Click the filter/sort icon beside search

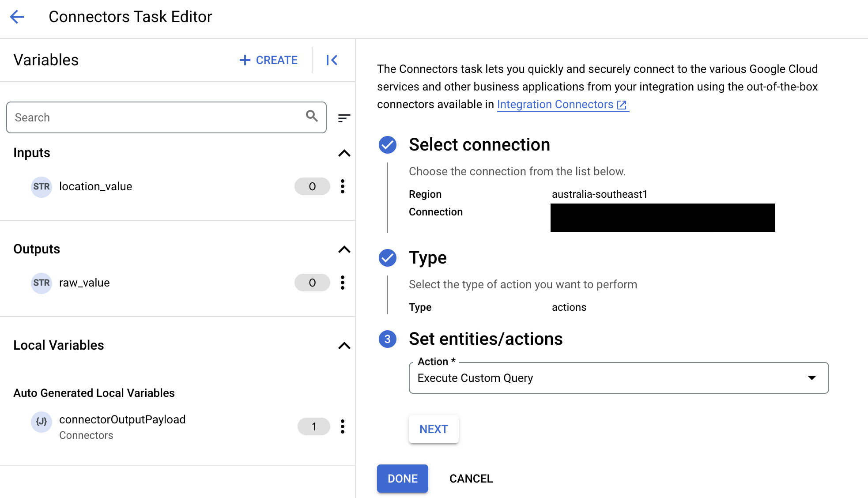(343, 118)
